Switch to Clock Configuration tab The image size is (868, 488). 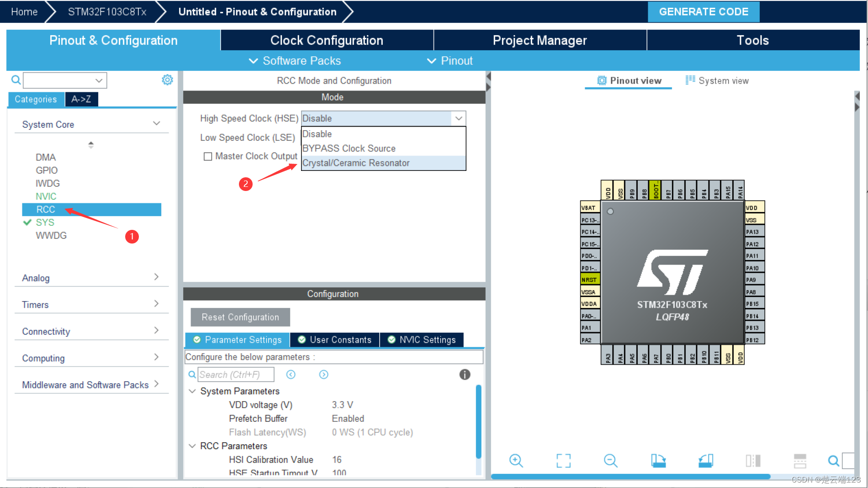coord(327,40)
